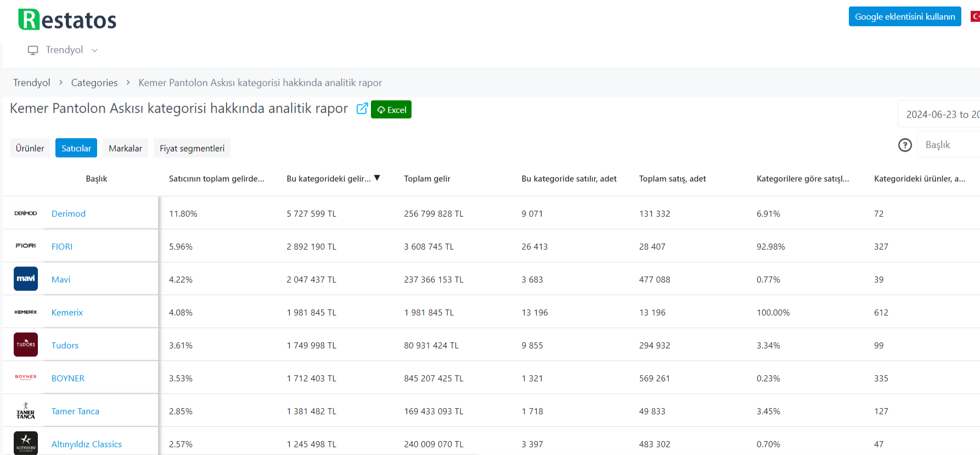Image resolution: width=980 pixels, height=455 pixels.
Task: Sort by Başlık column header
Action: 97,179
